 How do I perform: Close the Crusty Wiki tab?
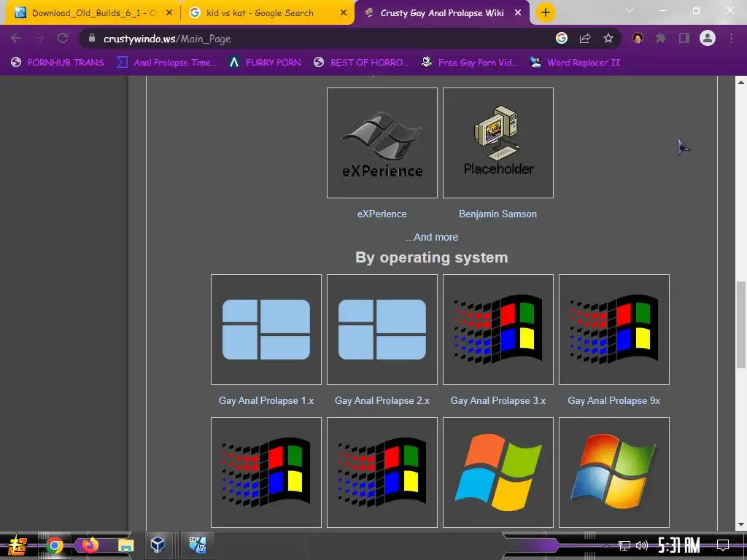coord(518,13)
